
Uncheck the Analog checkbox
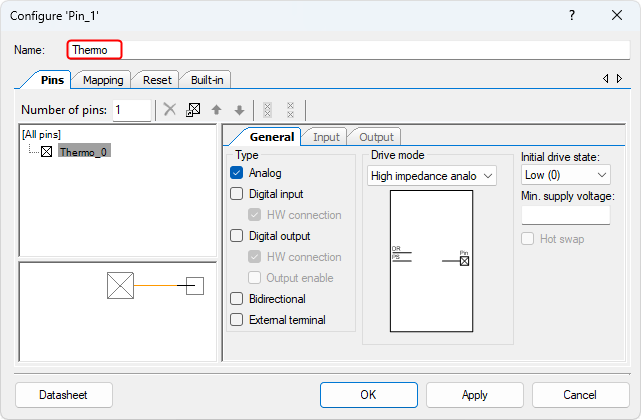pos(237,173)
